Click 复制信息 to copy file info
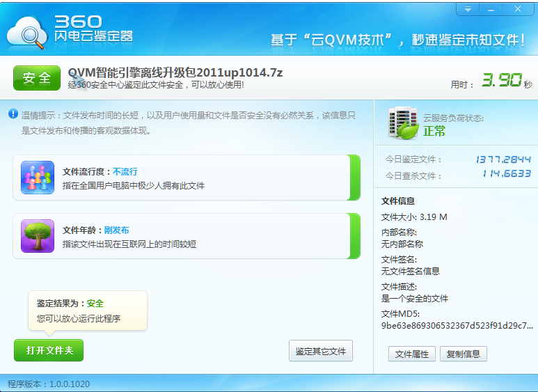Viewport: 538px width, 392px height. point(464,354)
